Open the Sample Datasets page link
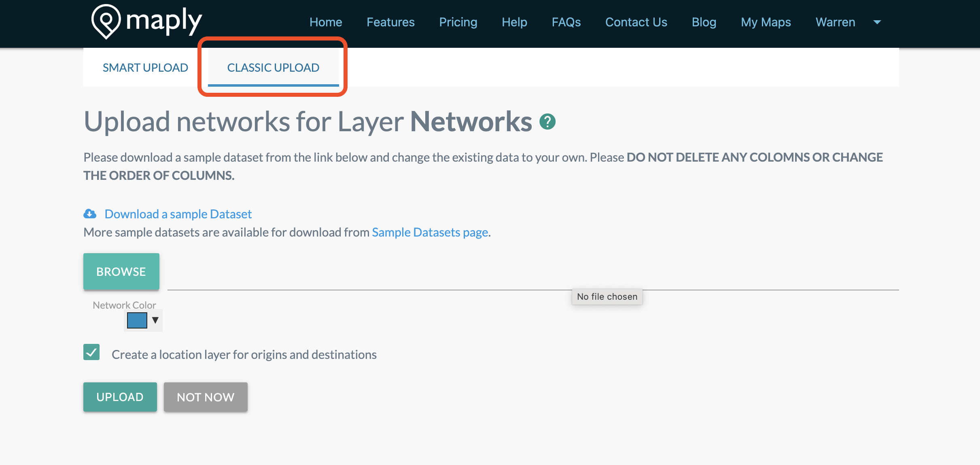980x465 pixels. coord(430,232)
